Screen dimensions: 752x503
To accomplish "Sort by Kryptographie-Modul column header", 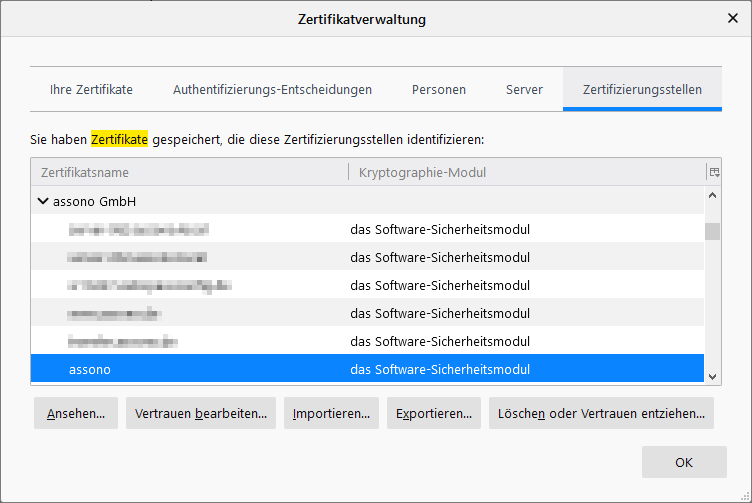I will click(528, 172).
